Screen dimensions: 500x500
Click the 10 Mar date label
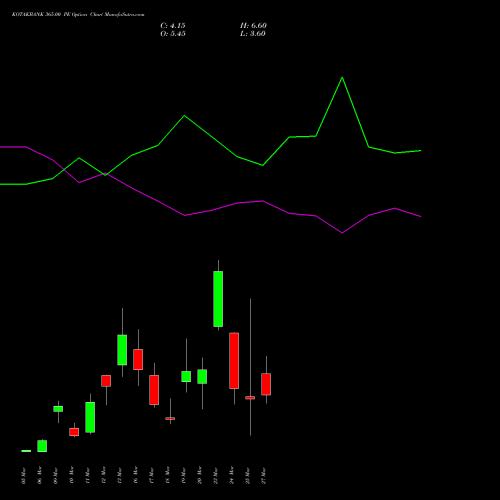click(71, 476)
